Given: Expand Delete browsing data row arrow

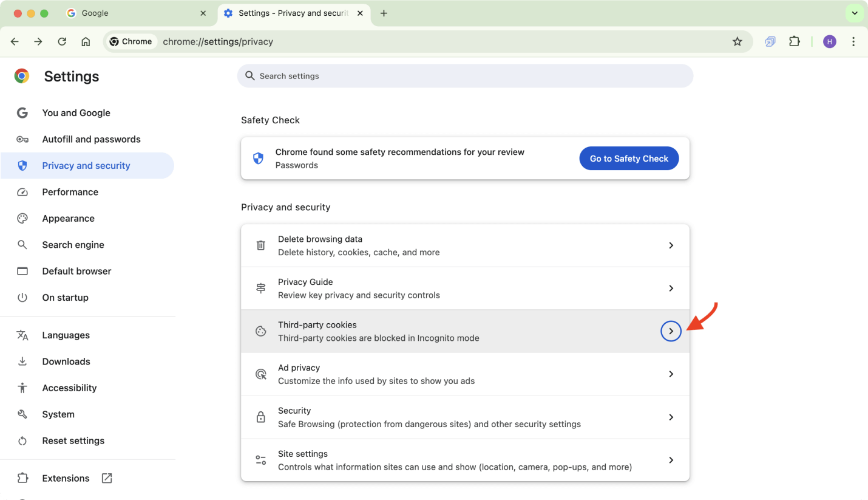Looking at the screenshot, I should click(671, 245).
